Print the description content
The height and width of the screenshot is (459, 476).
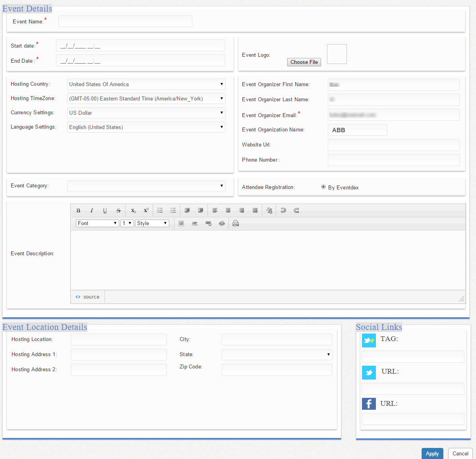tap(236, 224)
